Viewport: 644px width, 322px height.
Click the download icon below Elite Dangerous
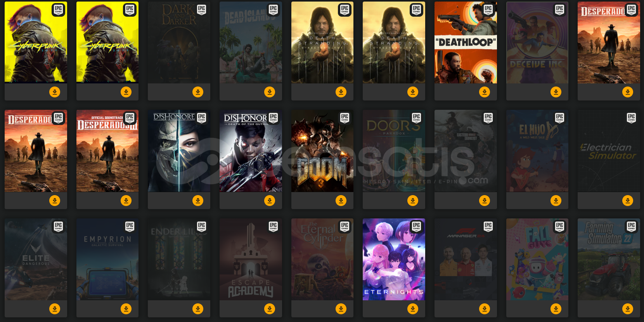click(55, 309)
